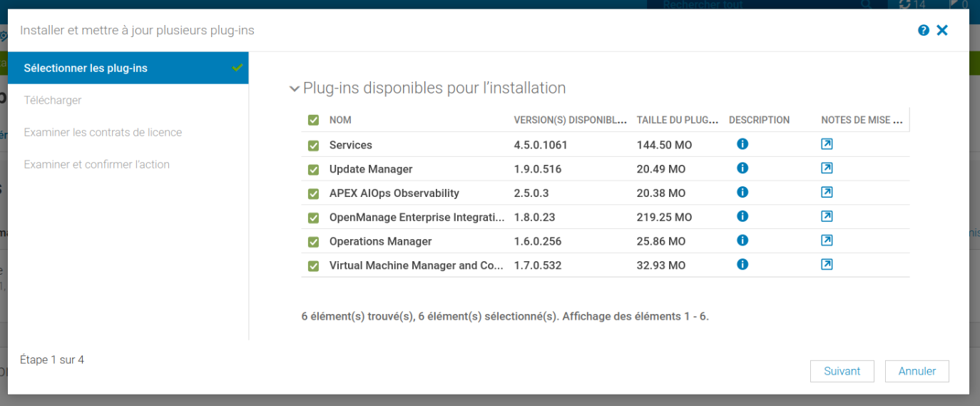Toggle the select-all checkbox in header
This screenshot has height=406, width=980.
coord(313,120)
